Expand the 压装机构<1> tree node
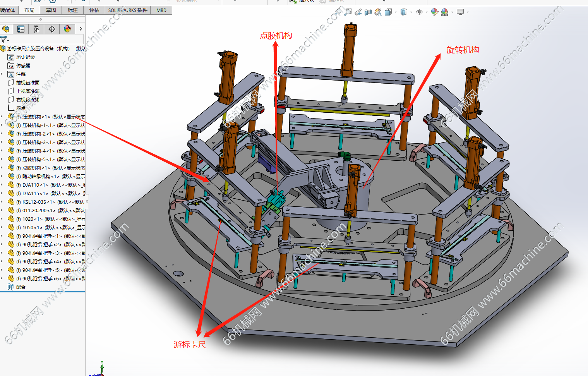 2,117
